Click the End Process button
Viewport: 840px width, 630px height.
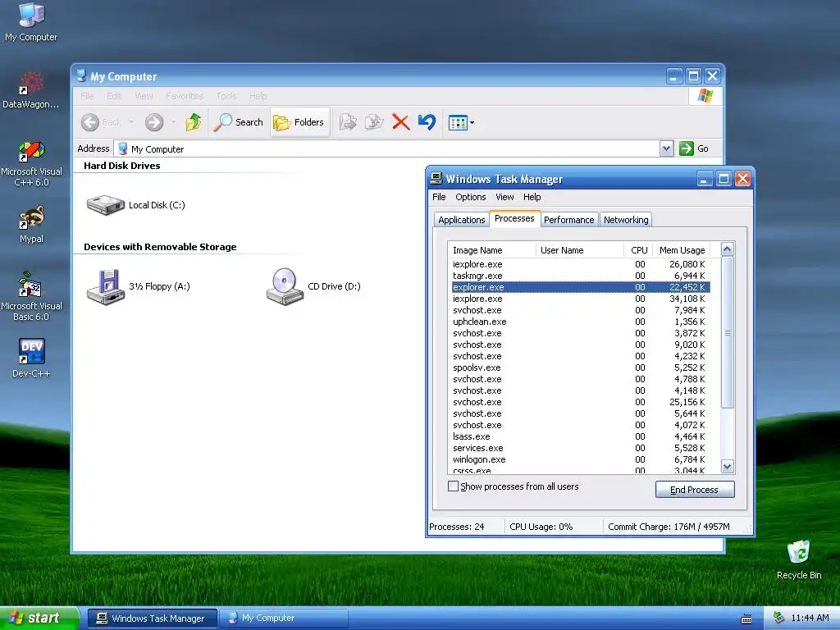point(694,490)
